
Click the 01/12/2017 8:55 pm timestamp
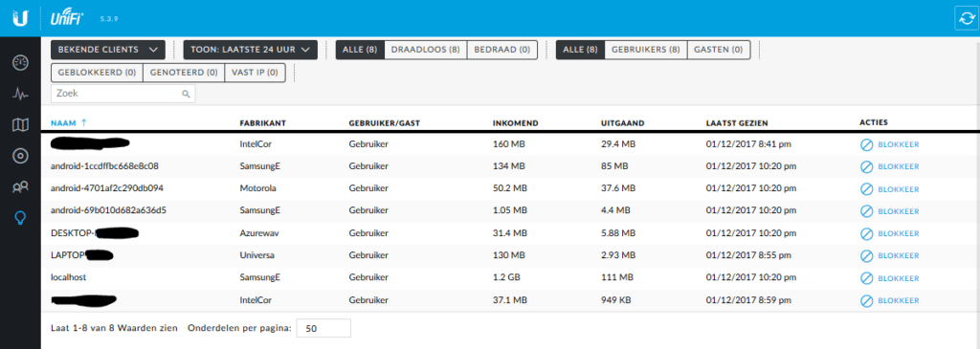click(x=748, y=255)
